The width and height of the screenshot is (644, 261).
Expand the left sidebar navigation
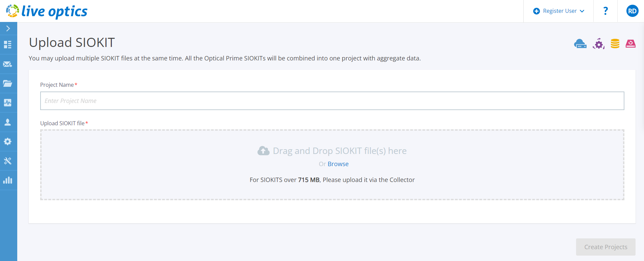[x=8, y=29]
